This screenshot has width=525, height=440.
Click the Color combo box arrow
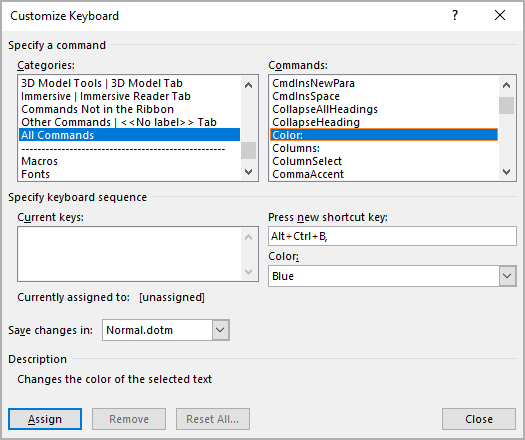pos(507,276)
